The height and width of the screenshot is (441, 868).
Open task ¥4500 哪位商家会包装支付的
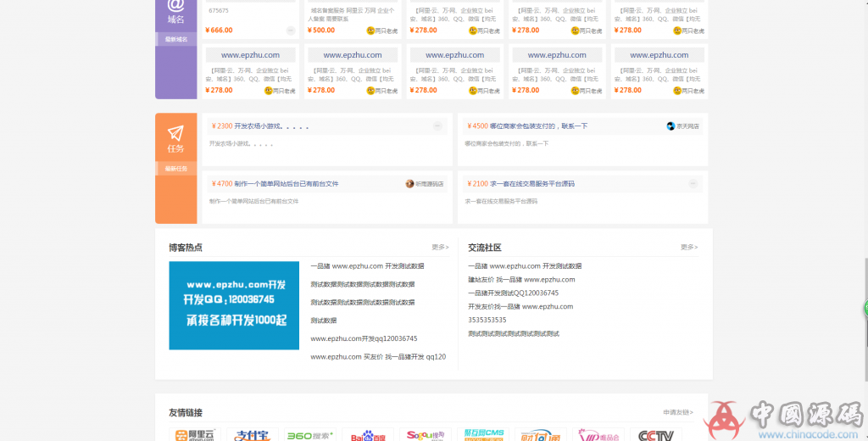(x=527, y=126)
